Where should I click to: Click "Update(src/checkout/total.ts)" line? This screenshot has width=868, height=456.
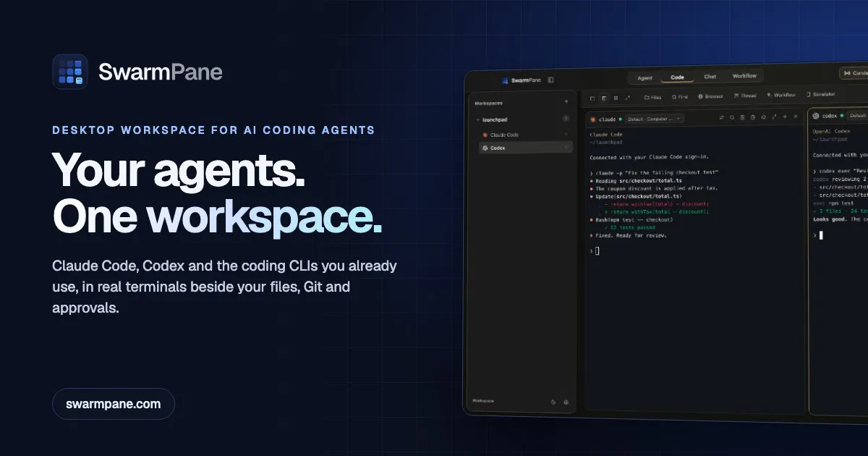[x=636, y=195]
